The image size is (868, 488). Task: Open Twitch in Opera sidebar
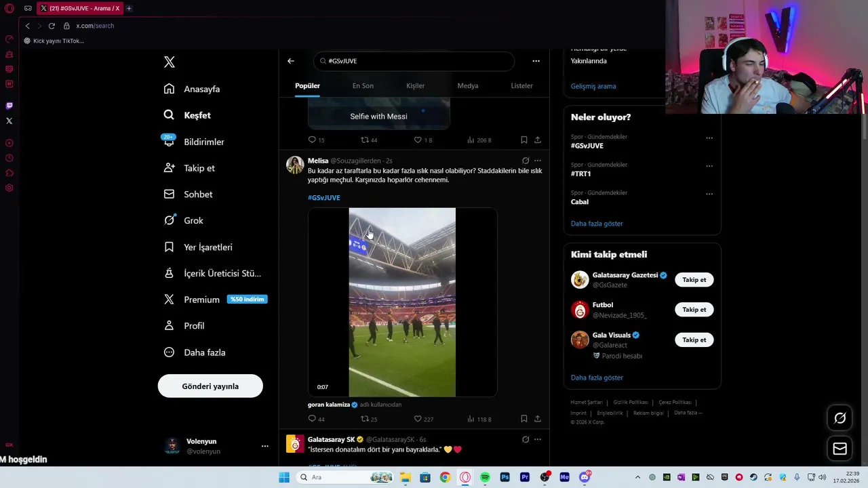(9, 106)
